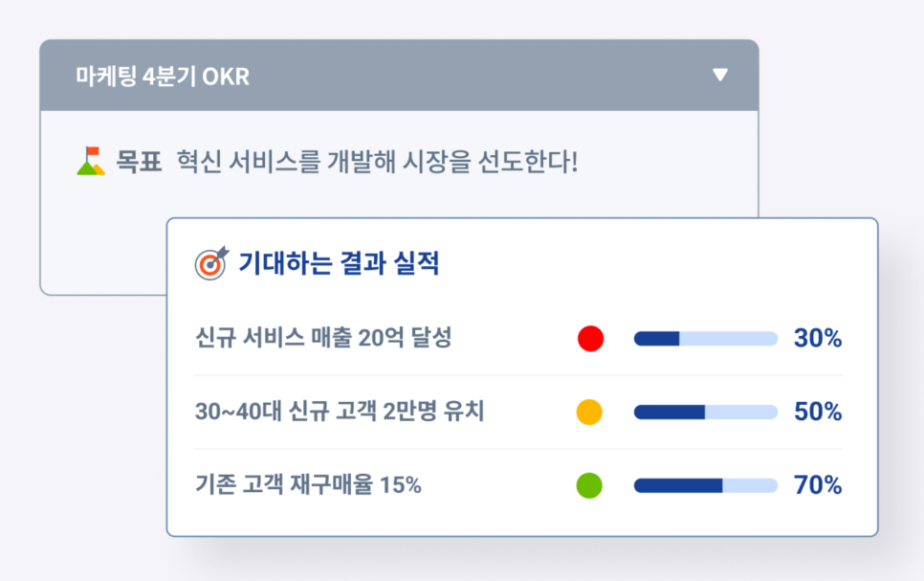Click the green status dot
Viewport: 924px width, 581px height.
coord(589,485)
